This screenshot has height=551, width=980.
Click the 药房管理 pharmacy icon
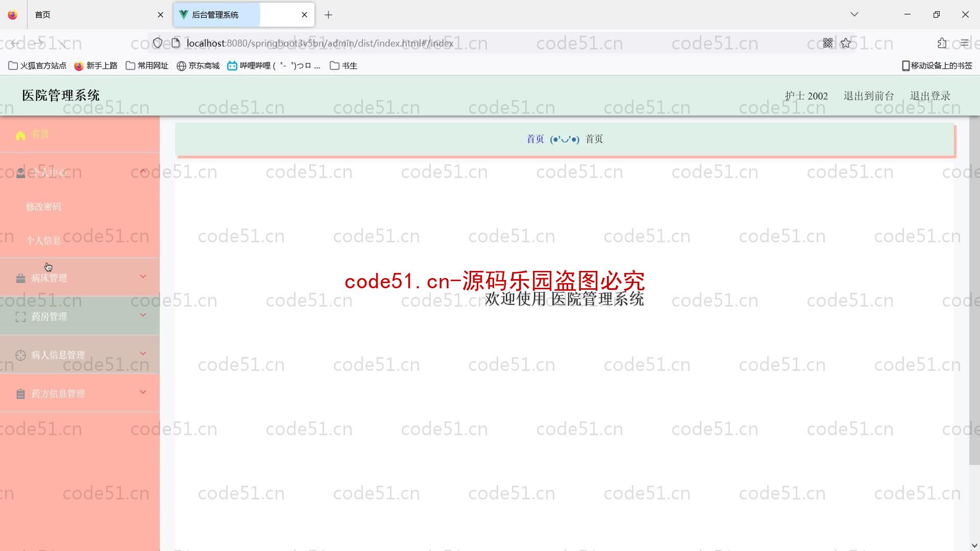point(20,316)
